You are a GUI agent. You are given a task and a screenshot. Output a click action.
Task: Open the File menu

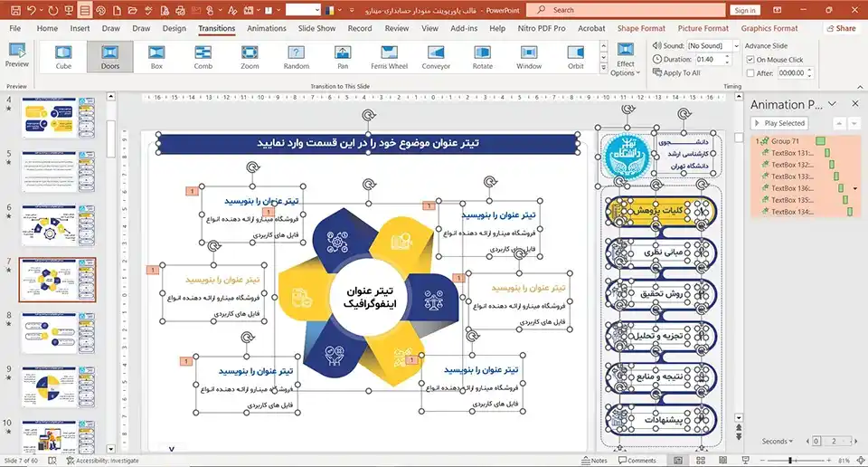(x=15, y=28)
